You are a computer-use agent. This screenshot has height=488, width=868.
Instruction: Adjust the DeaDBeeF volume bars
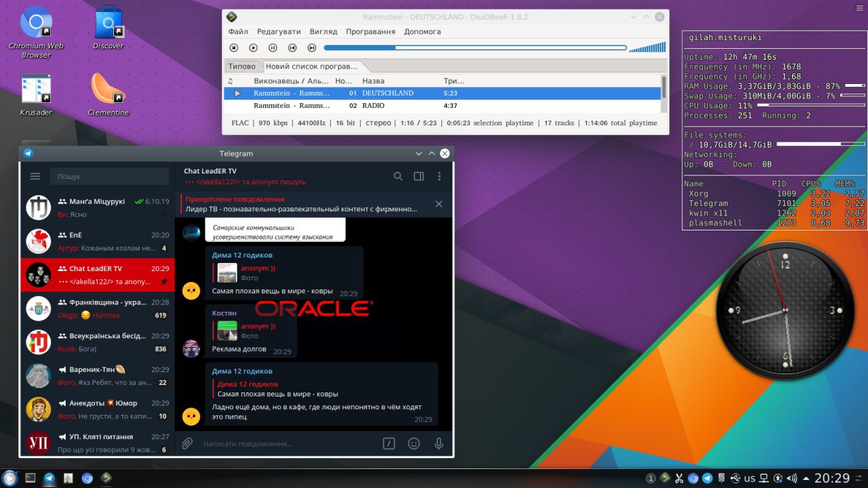point(647,47)
